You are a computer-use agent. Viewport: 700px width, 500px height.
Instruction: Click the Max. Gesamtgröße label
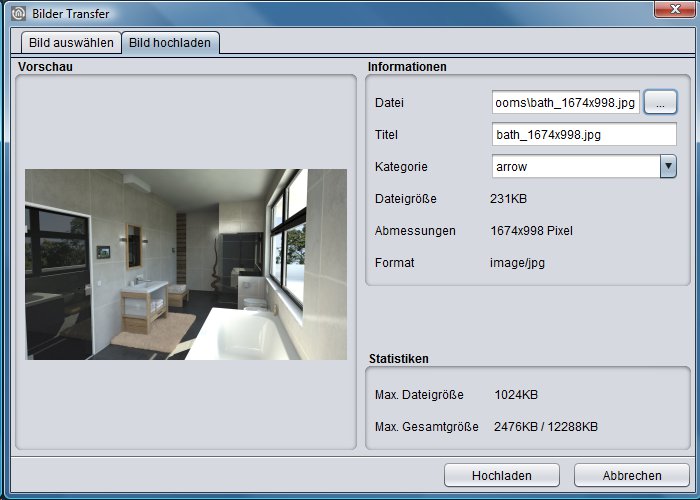pos(427,427)
